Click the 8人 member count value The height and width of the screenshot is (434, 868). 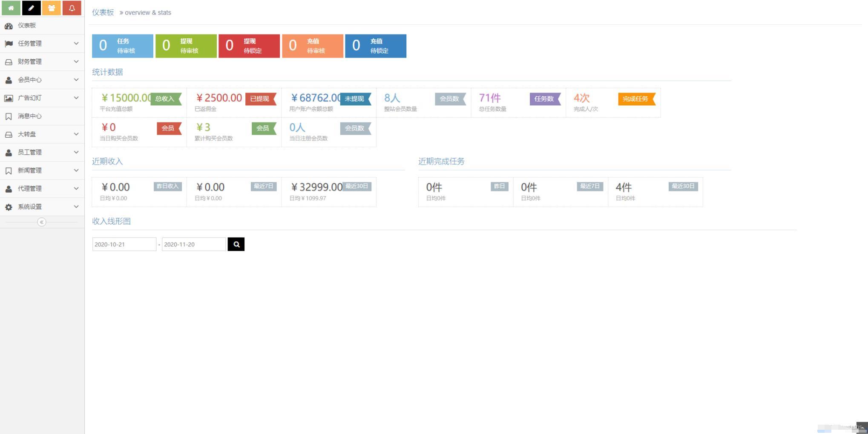pos(392,98)
